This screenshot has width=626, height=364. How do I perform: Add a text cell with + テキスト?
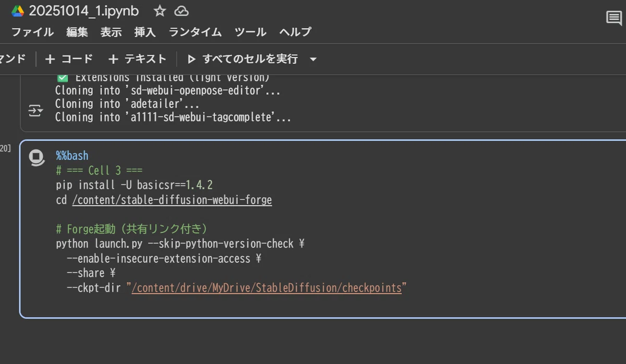click(137, 59)
